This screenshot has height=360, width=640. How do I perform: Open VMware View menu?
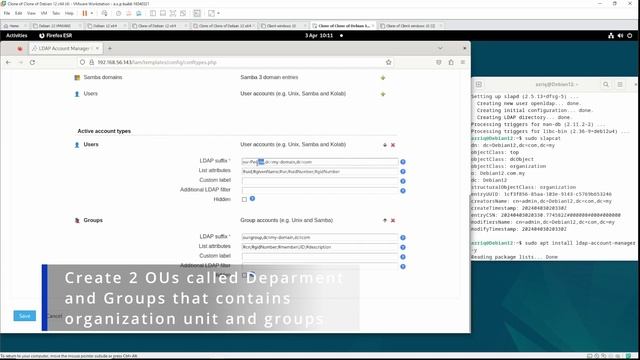coord(31,13)
